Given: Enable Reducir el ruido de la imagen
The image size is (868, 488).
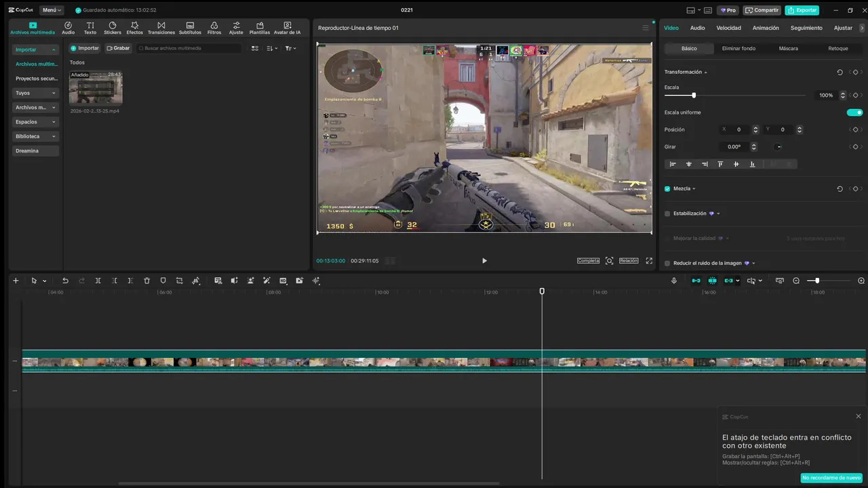Looking at the screenshot, I should click(x=667, y=263).
